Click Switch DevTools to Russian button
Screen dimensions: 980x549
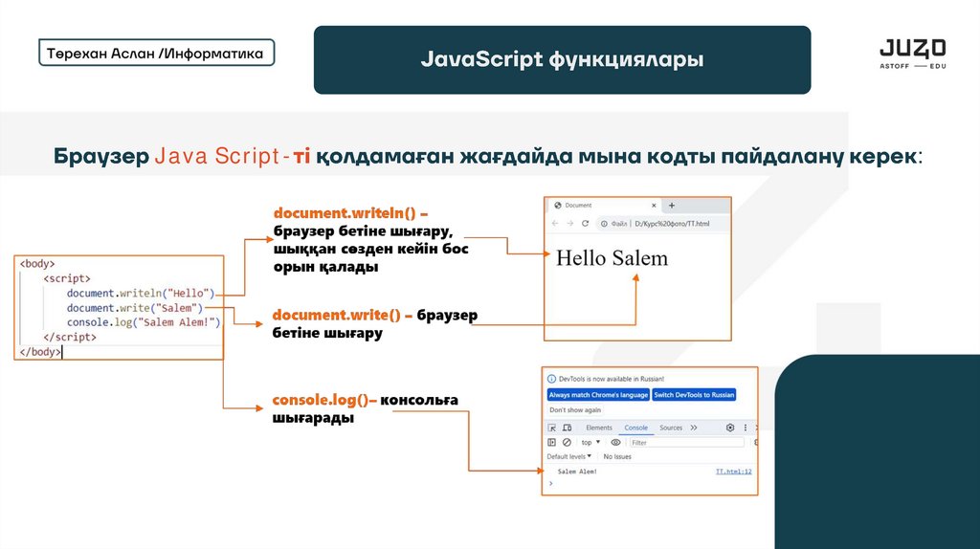tap(694, 395)
